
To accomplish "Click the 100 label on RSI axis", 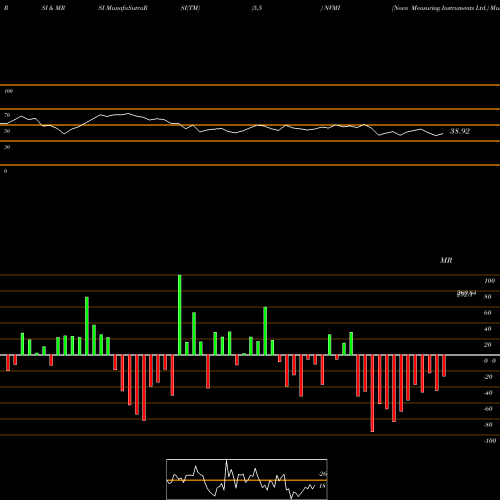I will click(8, 91).
